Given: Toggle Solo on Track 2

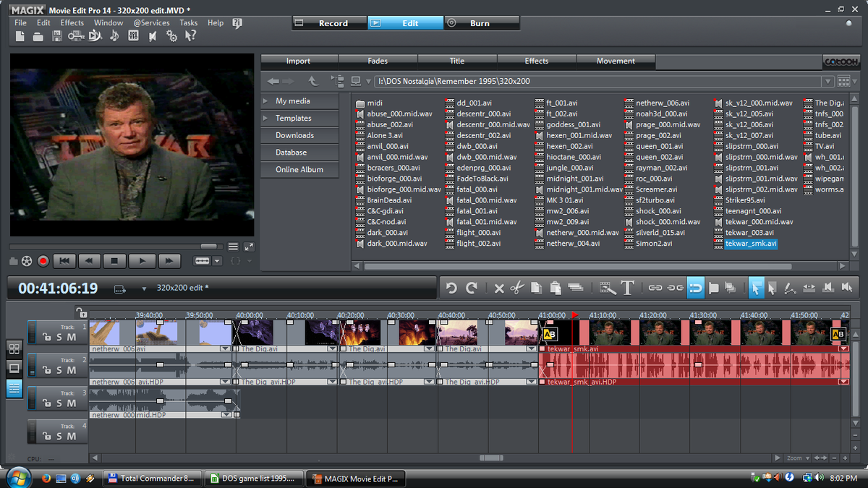Looking at the screenshot, I should point(59,370).
